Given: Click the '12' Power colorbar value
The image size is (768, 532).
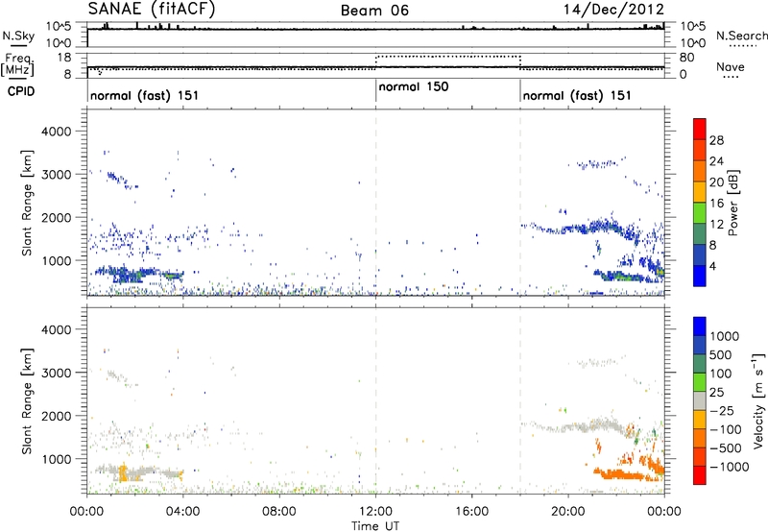Looking at the screenshot, I should tap(716, 225).
